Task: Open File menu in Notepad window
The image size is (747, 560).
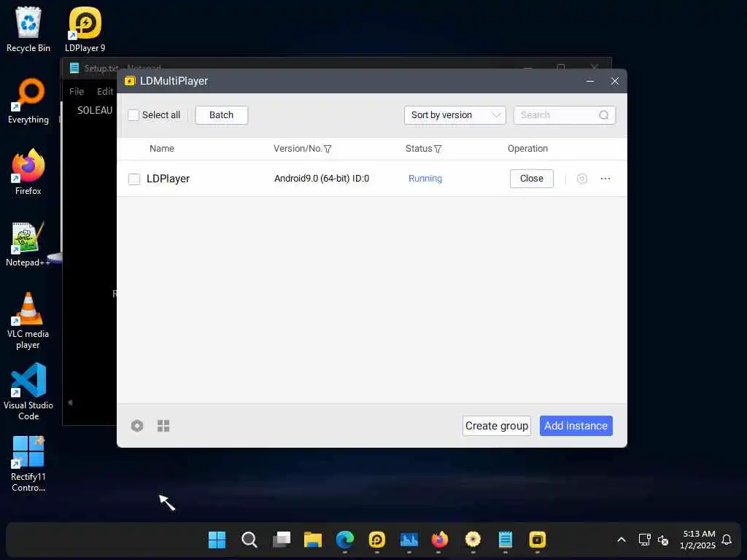Action: pos(76,91)
